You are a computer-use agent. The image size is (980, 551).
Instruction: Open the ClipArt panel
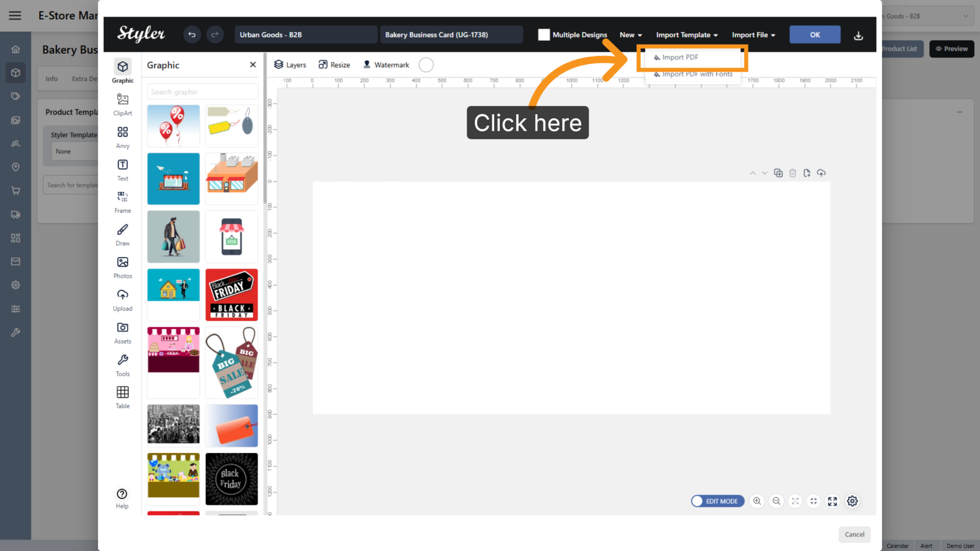[123, 104]
